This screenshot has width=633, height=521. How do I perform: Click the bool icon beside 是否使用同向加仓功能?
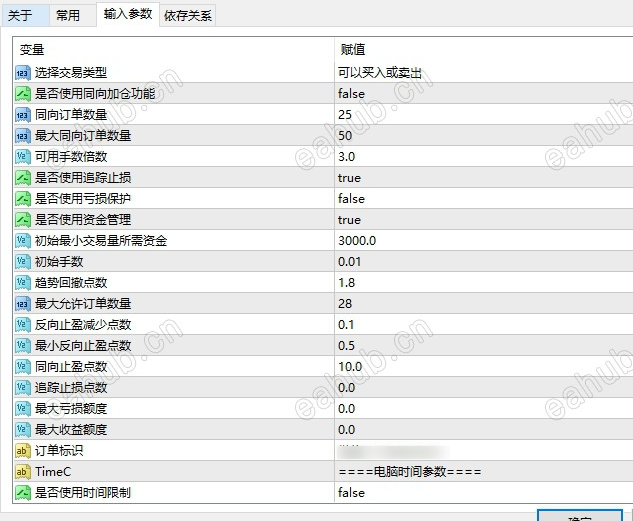click(23, 94)
